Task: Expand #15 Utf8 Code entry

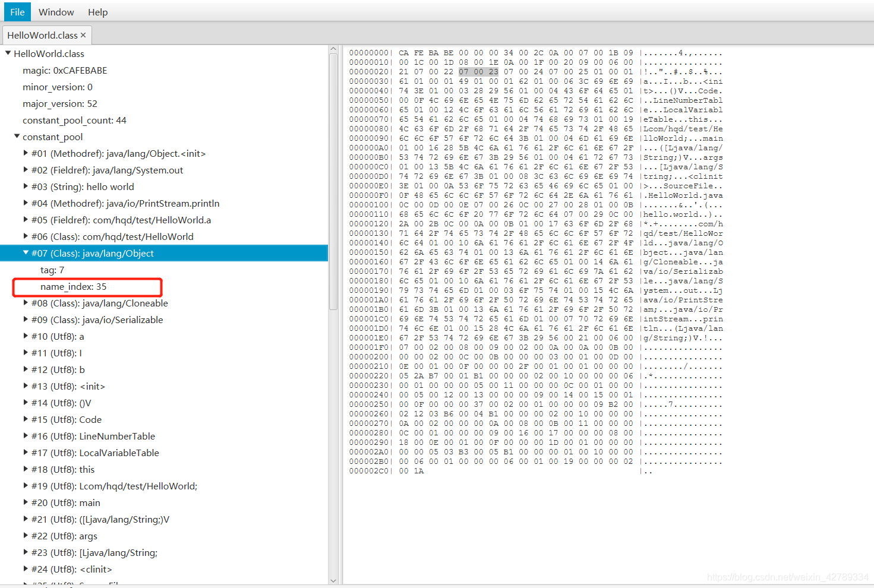Action: (x=26, y=419)
